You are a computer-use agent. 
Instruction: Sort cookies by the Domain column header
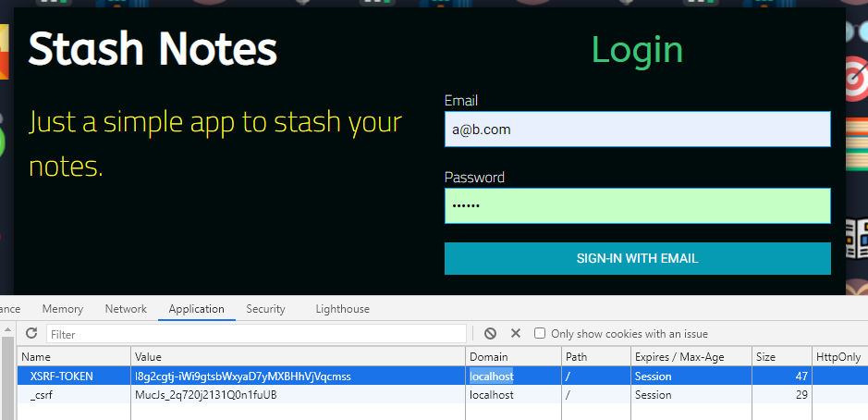tap(513, 357)
